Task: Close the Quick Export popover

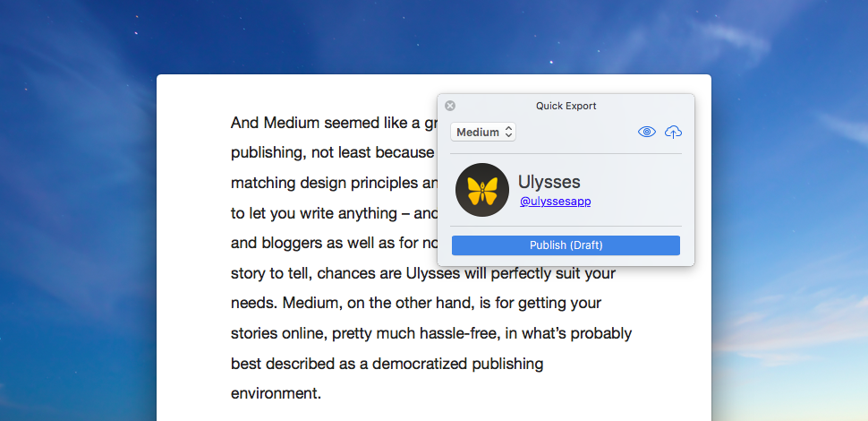Action: pos(450,106)
